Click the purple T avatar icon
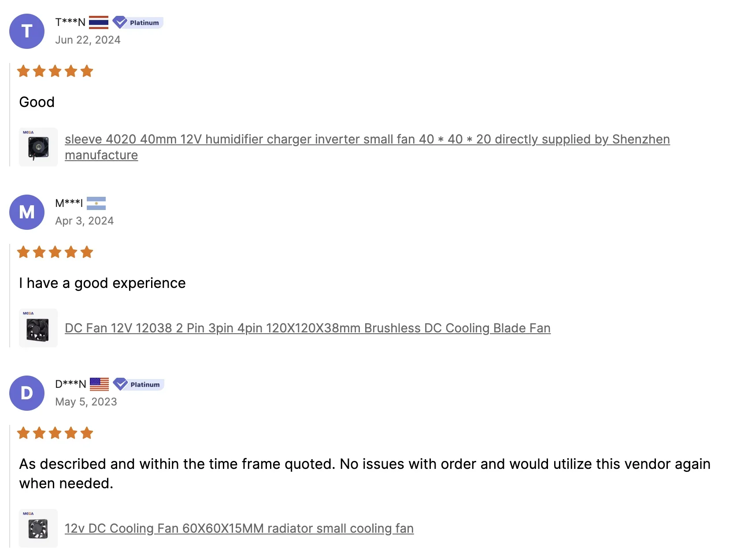Screen dimensions: 733x560 27,31
